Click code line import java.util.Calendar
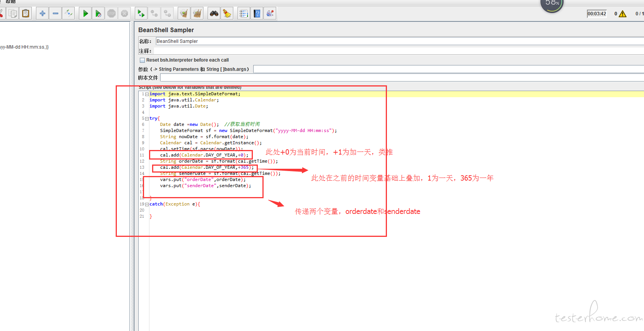This screenshot has width=644, height=331. coord(184,100)
